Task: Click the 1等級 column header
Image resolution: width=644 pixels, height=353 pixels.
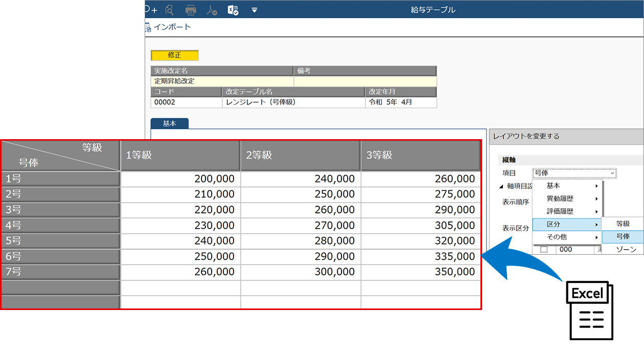Action: coord(180,156)
